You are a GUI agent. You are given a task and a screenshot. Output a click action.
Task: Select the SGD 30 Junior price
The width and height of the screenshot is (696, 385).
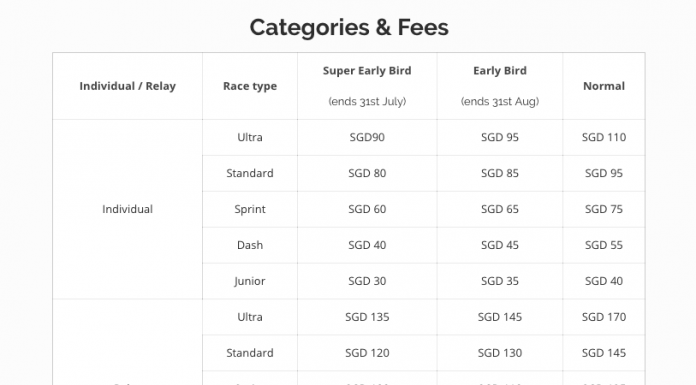[x=367, y=281]
